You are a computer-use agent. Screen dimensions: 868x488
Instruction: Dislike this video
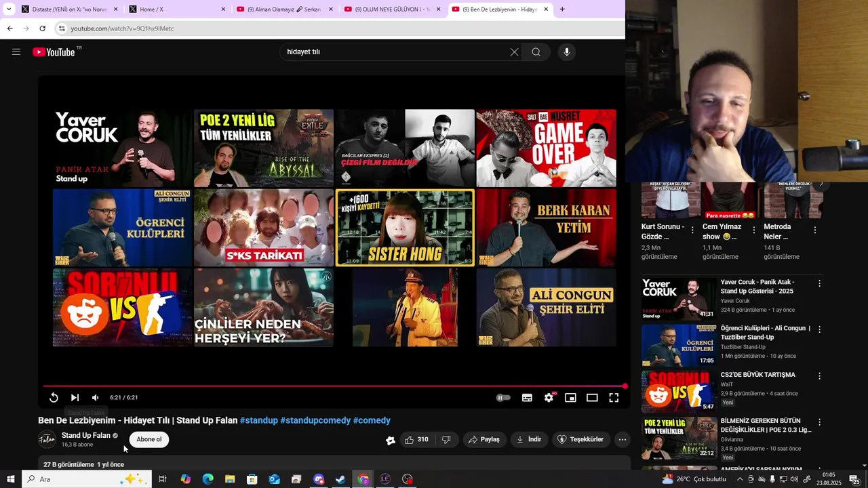(x=446, y=439)
